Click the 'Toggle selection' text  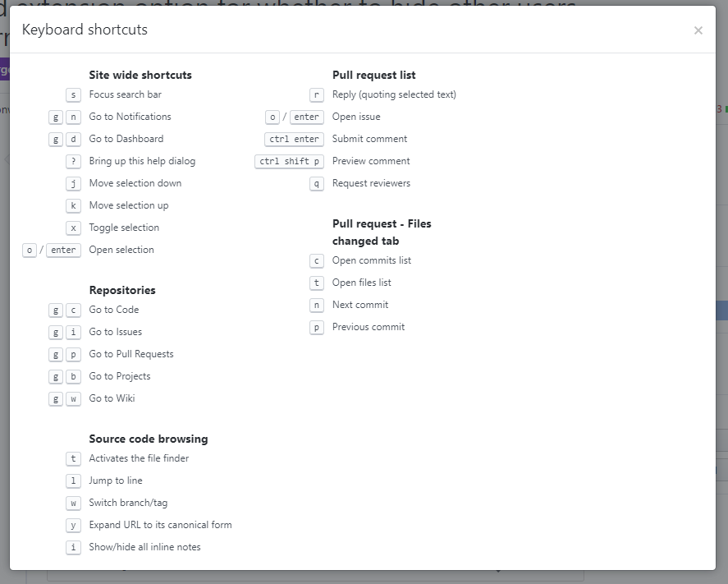tap(124, 228)
